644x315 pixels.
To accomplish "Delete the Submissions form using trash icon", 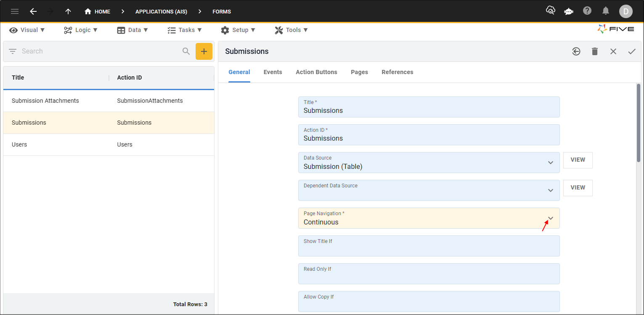I will pos(595,51).
